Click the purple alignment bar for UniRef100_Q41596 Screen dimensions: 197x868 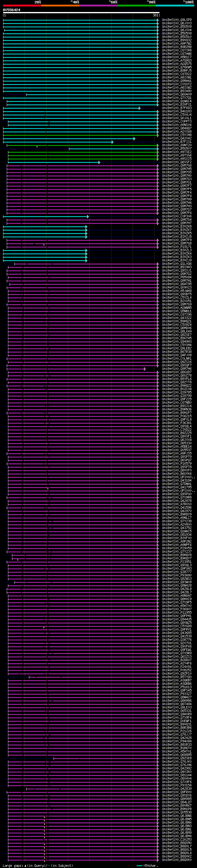[83, 508]
